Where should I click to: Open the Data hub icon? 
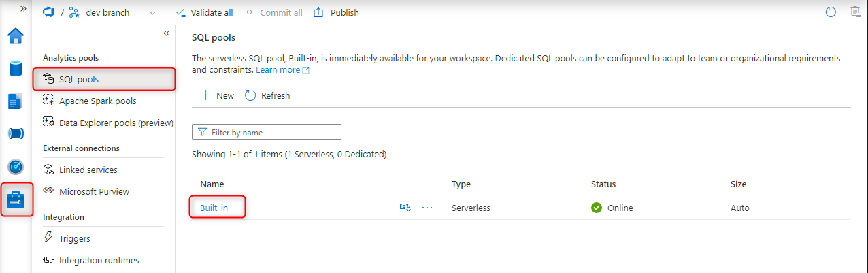pos(15,68)
